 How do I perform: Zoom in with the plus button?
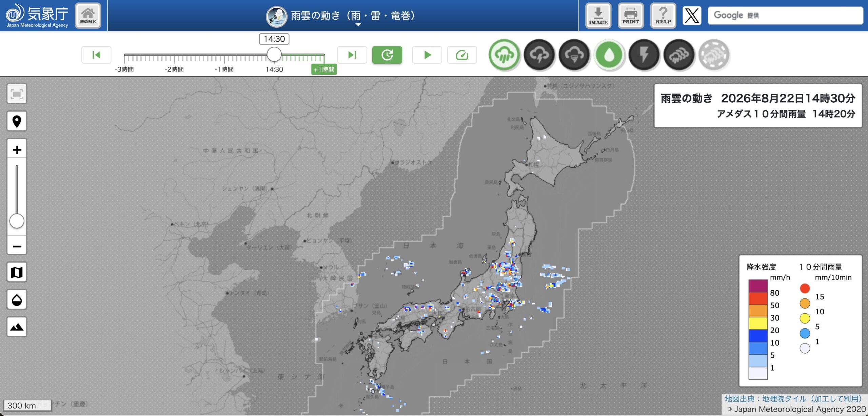[17, 149]
